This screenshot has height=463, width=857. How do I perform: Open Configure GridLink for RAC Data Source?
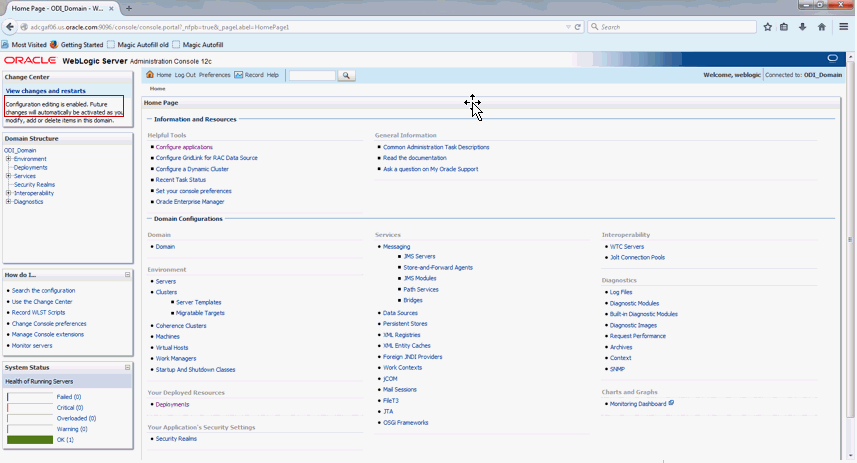coord(207,158)
